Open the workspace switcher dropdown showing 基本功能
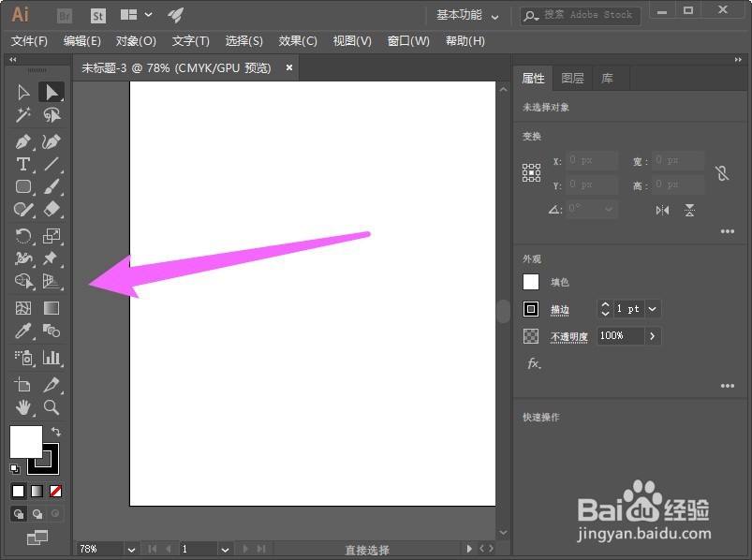752x560 pixels. pyautogui.click(x=466, y=15)
